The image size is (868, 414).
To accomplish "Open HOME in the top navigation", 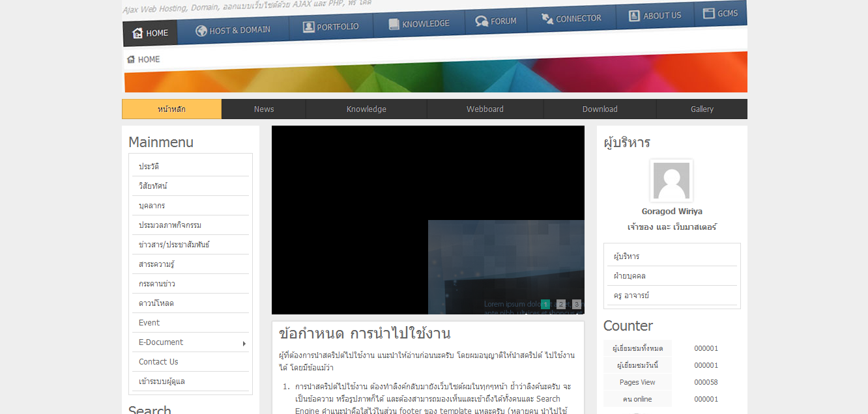I will point(150,33).
